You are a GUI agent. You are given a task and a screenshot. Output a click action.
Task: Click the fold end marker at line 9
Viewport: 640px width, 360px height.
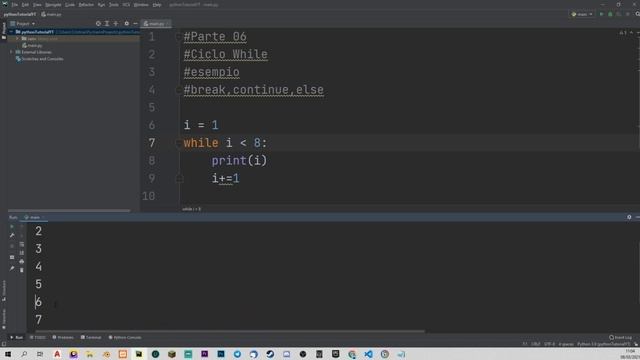coord(178,178)
